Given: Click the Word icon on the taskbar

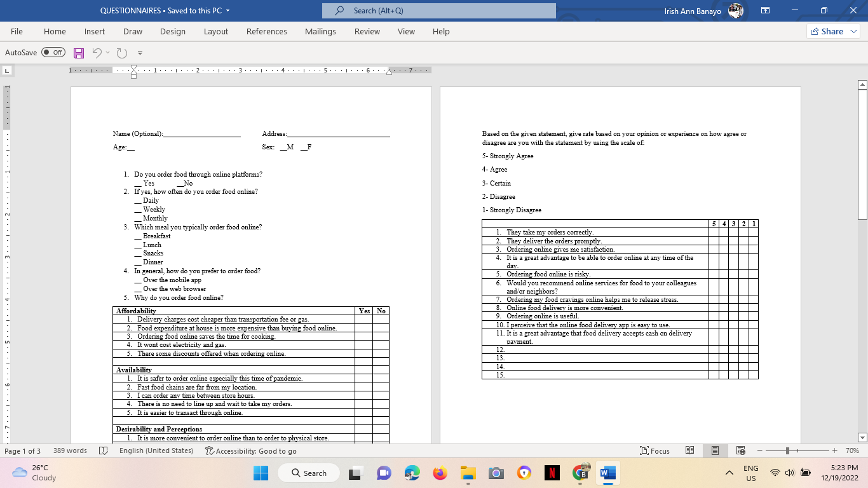Looking at the screenshot, I should [x=608, y=473].
